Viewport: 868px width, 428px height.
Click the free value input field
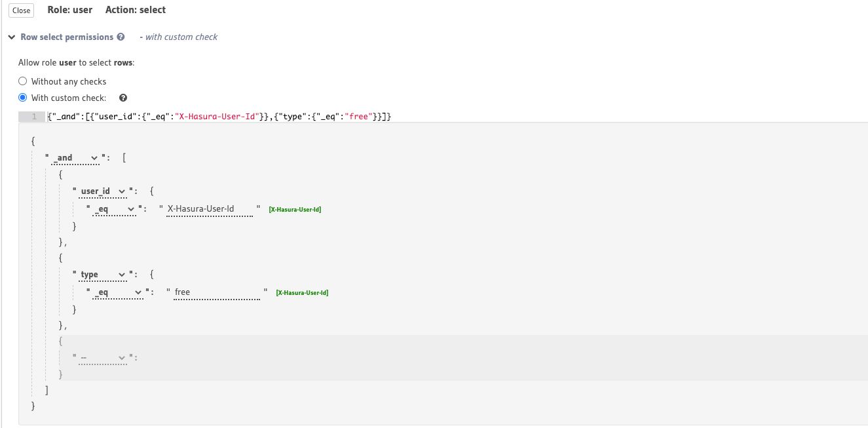(x=216, y=291)
